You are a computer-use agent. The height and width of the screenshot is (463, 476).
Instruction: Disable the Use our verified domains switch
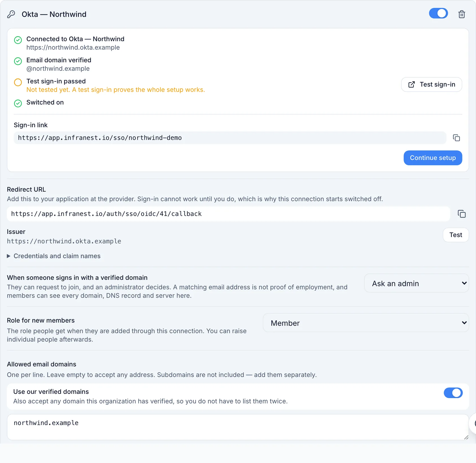pos(453,393)
